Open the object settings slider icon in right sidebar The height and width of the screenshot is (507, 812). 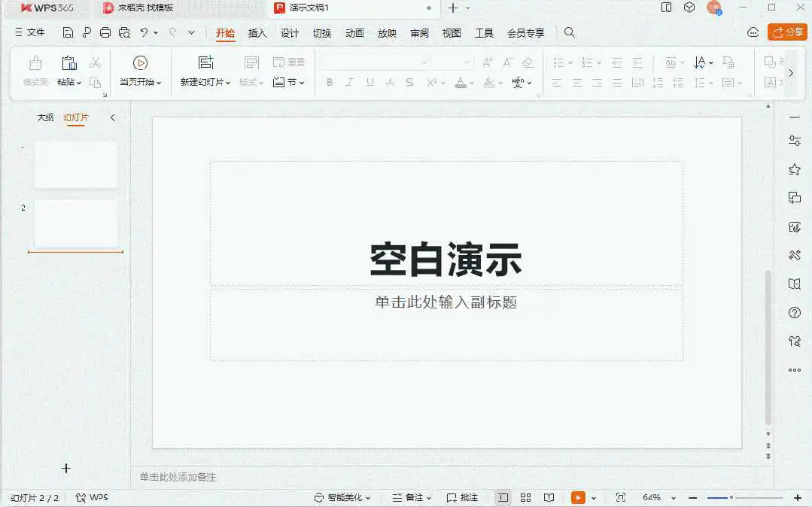point(795,141)
